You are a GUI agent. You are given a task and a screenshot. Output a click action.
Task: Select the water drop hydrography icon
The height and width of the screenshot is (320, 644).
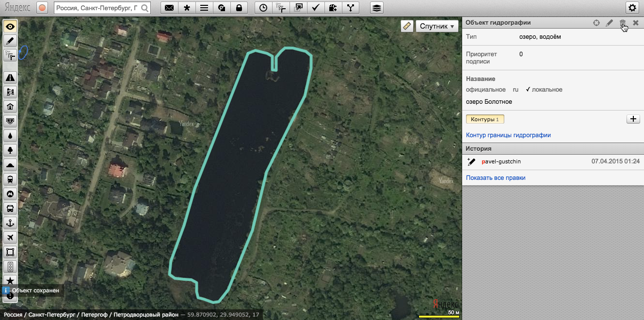click(x=10, y=136)
